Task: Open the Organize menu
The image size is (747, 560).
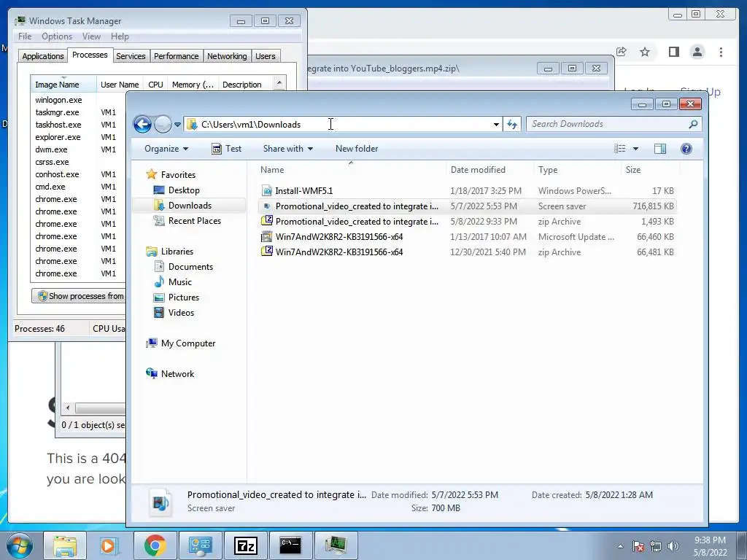Action: tap(166, 149)
